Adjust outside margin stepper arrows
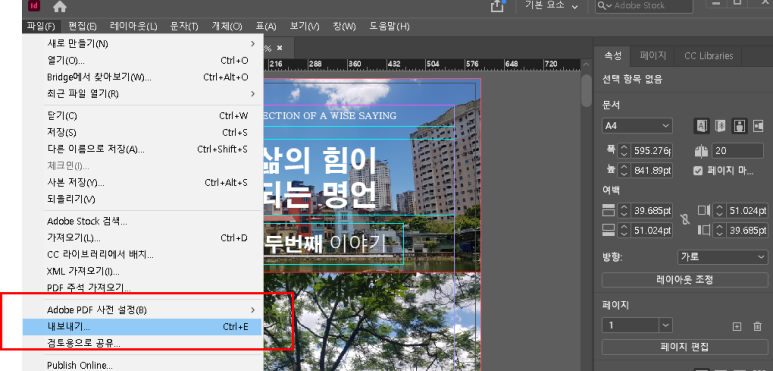Screen dimensions: 773x371 719,230
